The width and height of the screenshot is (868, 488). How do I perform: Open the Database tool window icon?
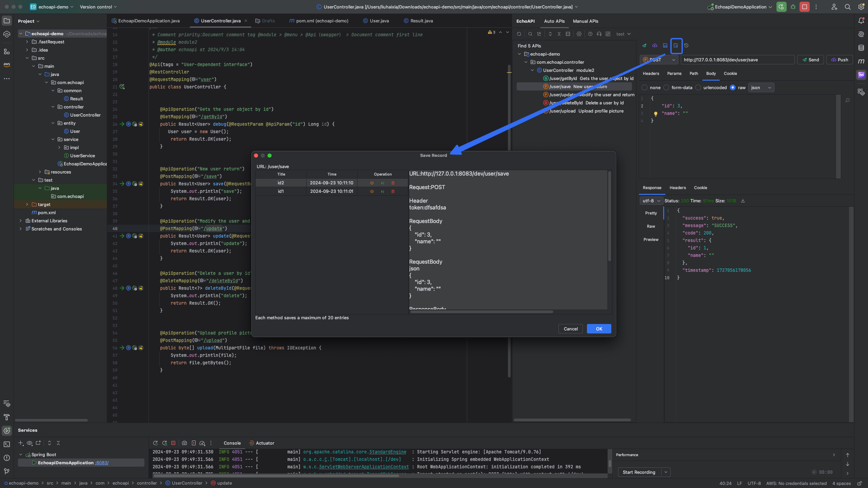[861, 48]
